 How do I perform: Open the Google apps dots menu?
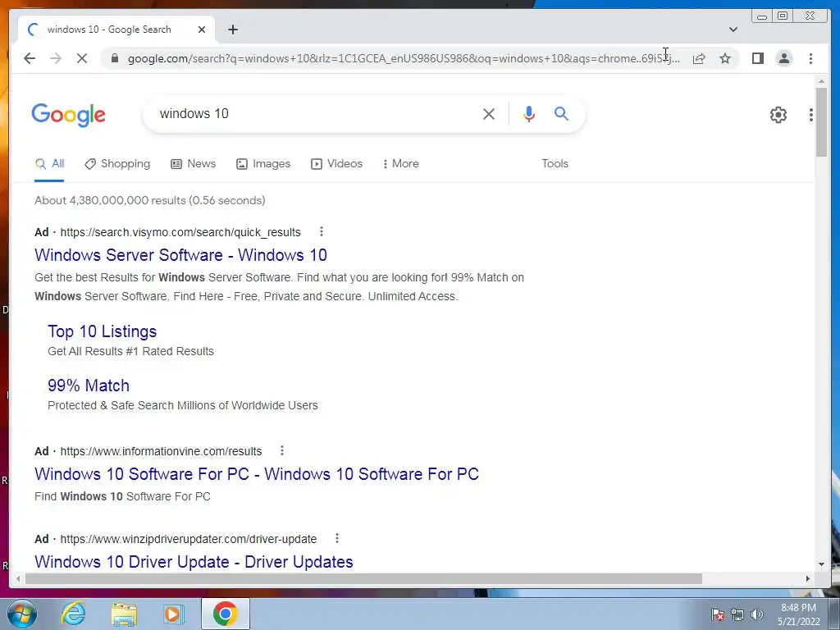click(x=811, y=115)
